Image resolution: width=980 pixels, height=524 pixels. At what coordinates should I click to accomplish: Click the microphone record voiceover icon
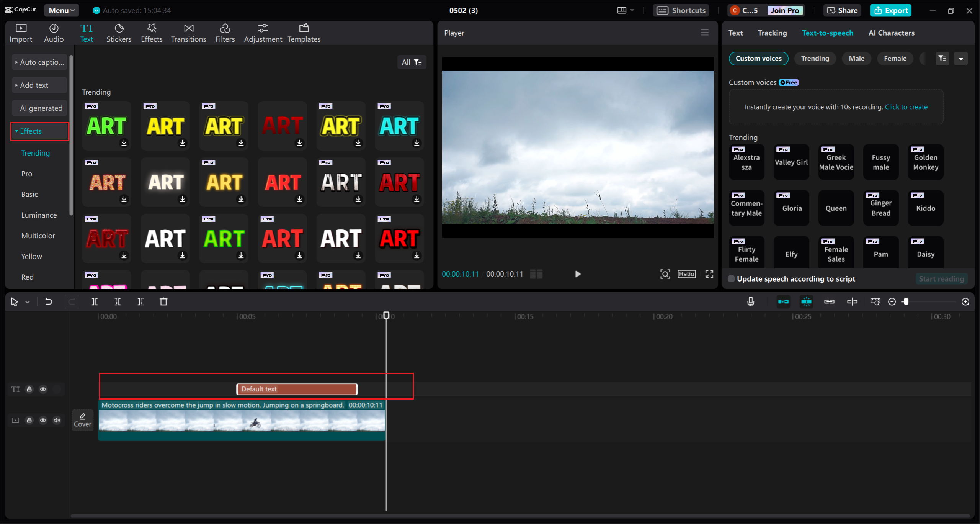point(750,302)
